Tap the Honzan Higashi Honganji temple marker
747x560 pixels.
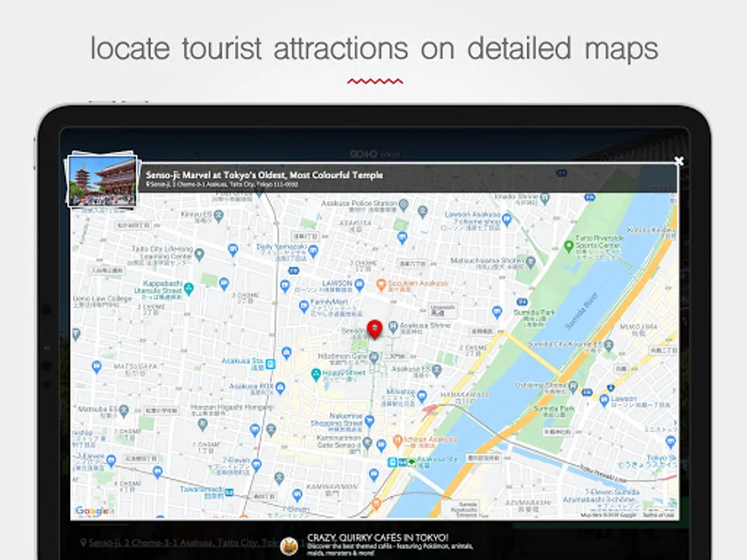[x=202, y=424]
